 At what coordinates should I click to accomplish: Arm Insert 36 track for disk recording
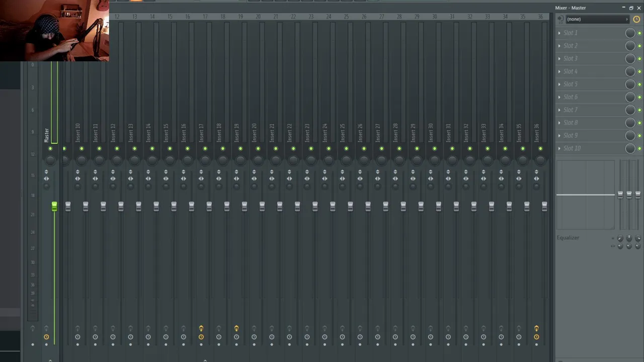536,329
